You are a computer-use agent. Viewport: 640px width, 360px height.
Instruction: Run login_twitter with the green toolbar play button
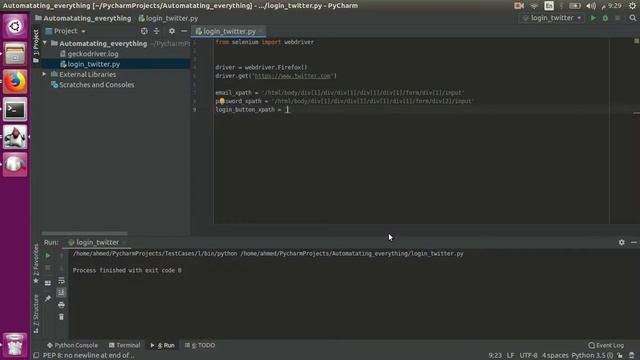pyautogui.click(x=593, y=18)
